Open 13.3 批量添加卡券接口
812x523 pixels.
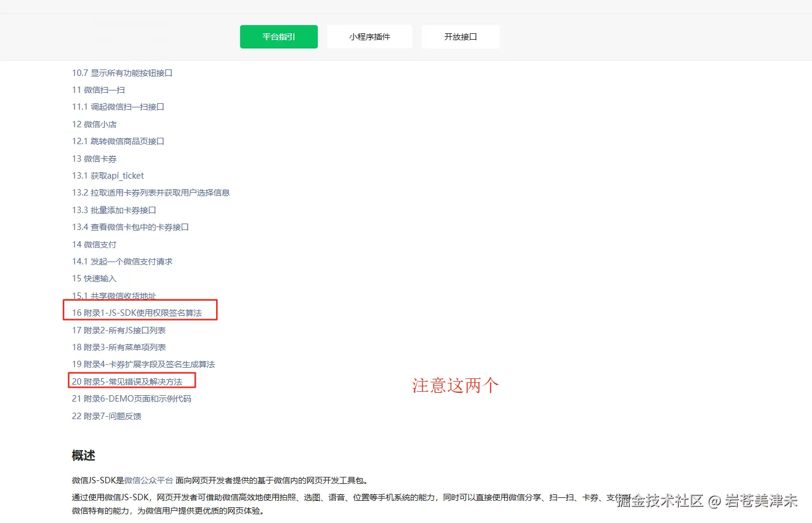(x=114, y=210)
